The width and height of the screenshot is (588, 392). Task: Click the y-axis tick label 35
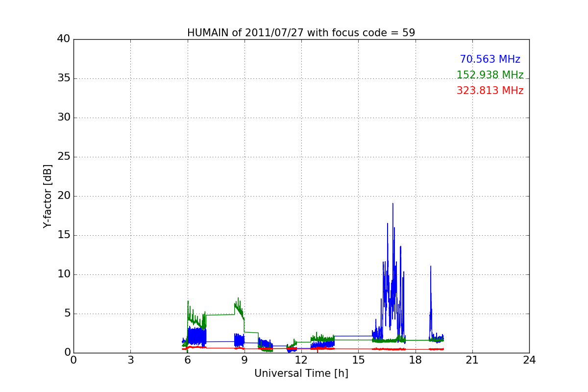point(64,78)
